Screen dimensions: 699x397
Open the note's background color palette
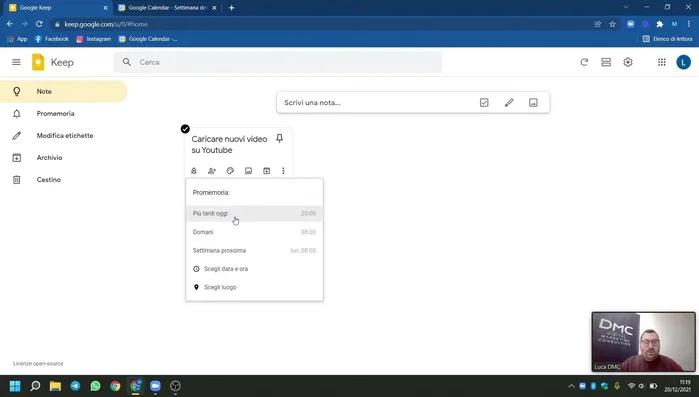(x=230, y=171)
